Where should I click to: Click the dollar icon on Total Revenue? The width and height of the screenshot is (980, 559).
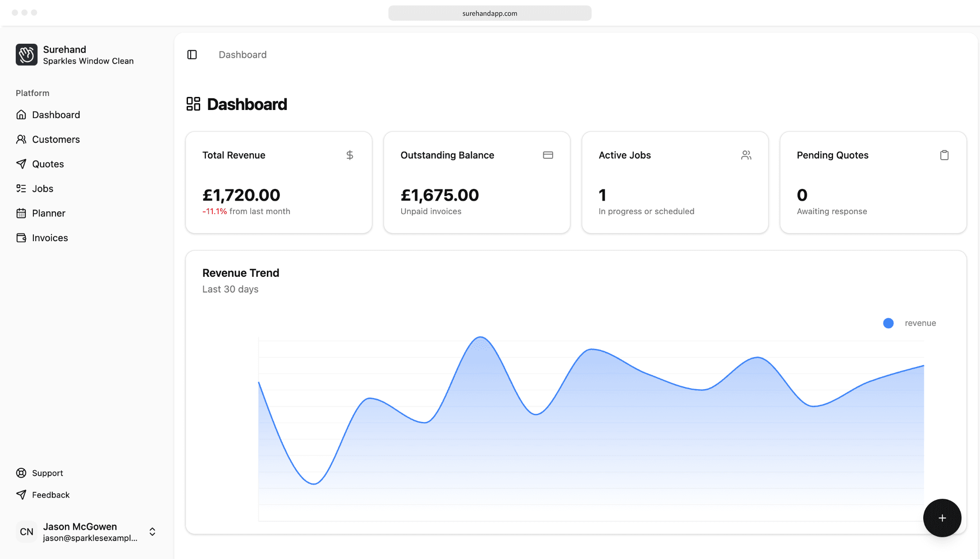(x=350, y=155)
